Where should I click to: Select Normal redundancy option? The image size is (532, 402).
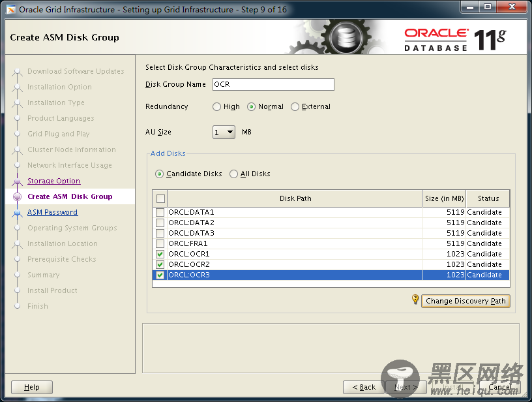click(x=251, y=106)
